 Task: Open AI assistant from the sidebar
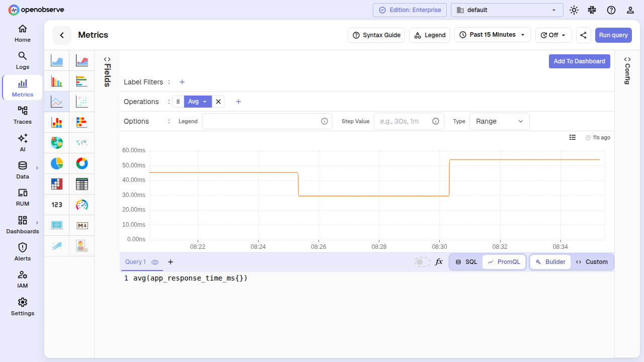pyautogui.click(x=22, y=143)
